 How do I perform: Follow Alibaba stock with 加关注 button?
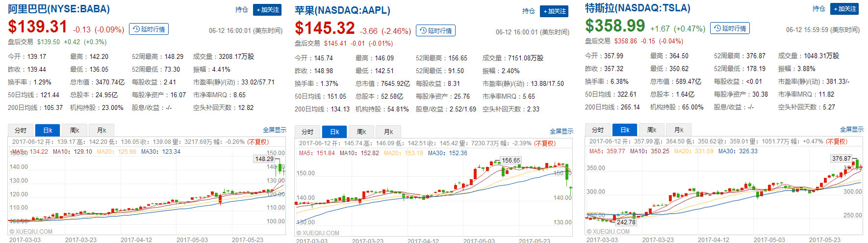(267, 10)
